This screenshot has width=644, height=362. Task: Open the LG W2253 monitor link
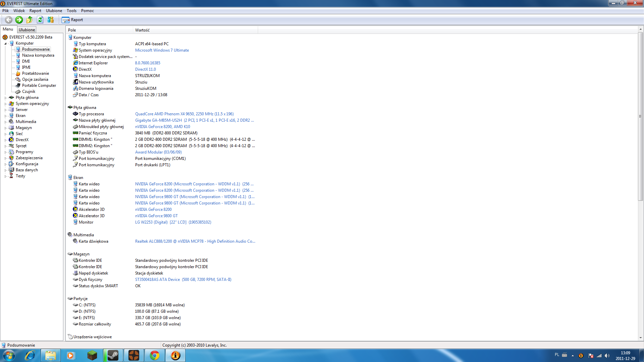point(173,222)
